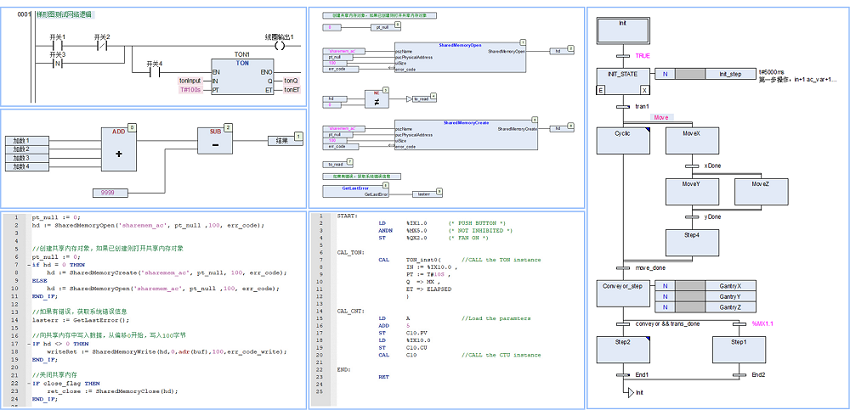Click the 结果 output box
The image size is (850, 410).
pyautogui.click(x=286, y=141)
